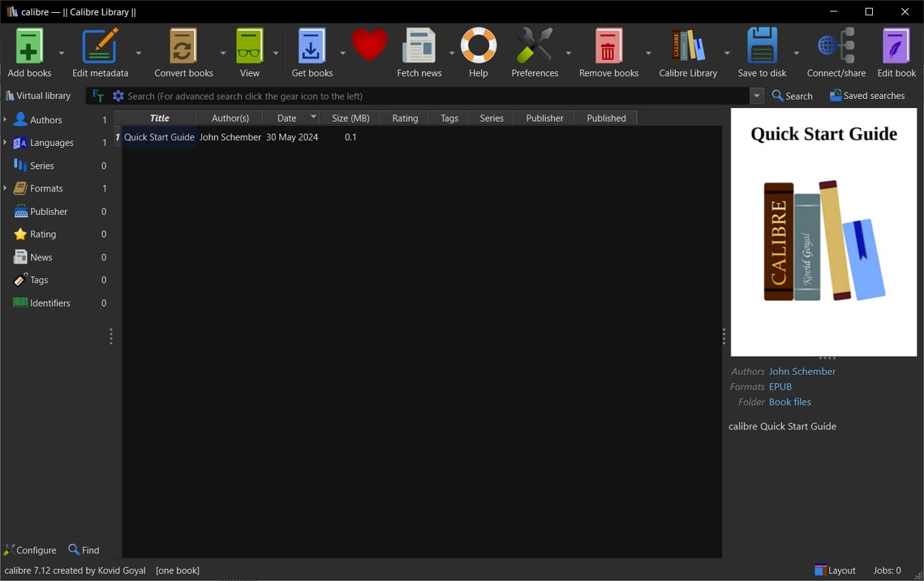Open search history dropdown arrow
The height and width of the screenshot is (581, 924).
tap(757, 96)
